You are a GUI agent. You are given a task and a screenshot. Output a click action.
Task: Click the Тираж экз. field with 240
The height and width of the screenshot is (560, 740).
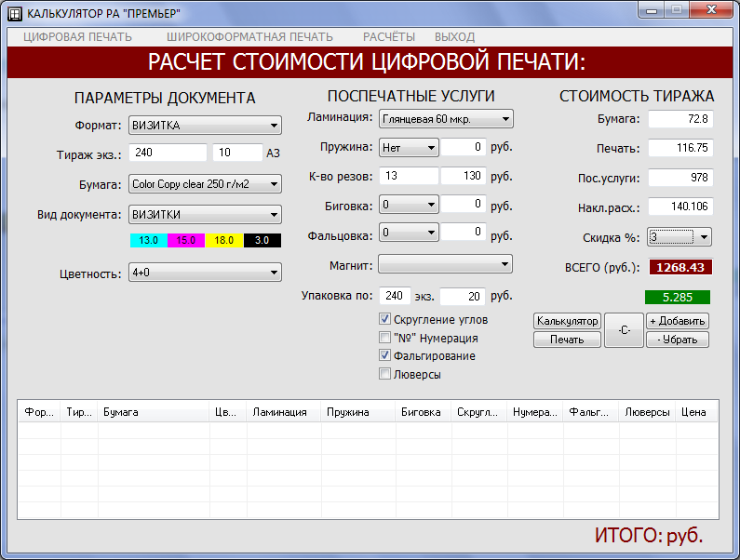pos(168,153)
